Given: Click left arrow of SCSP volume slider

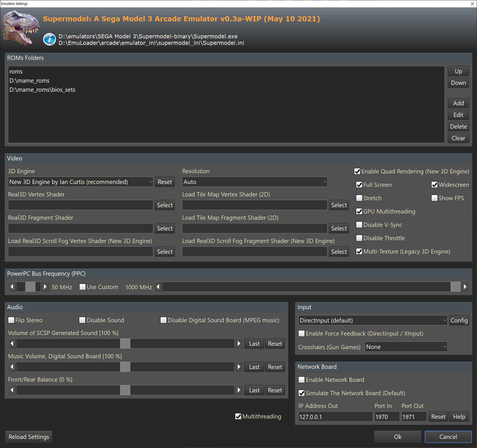Looking at the screenshot, I should point(12,344).
